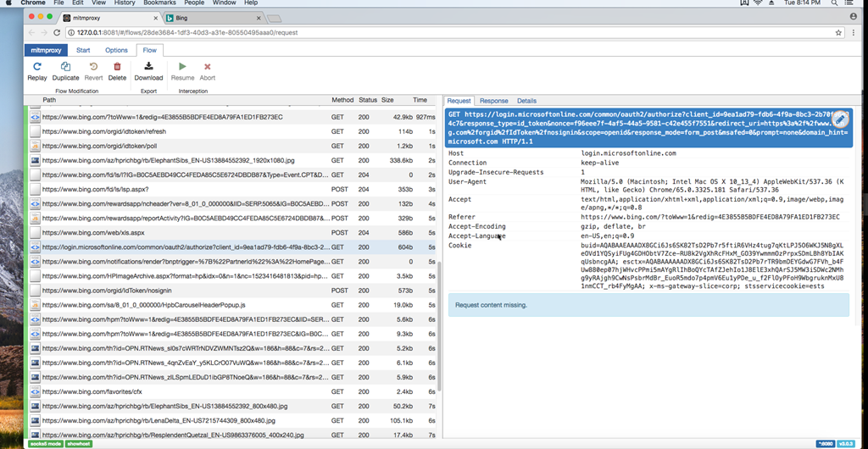The image size is (868, 449).
Task: Select the fd/ls/lsp.aspx POST flow
Action: click(232, 189)
